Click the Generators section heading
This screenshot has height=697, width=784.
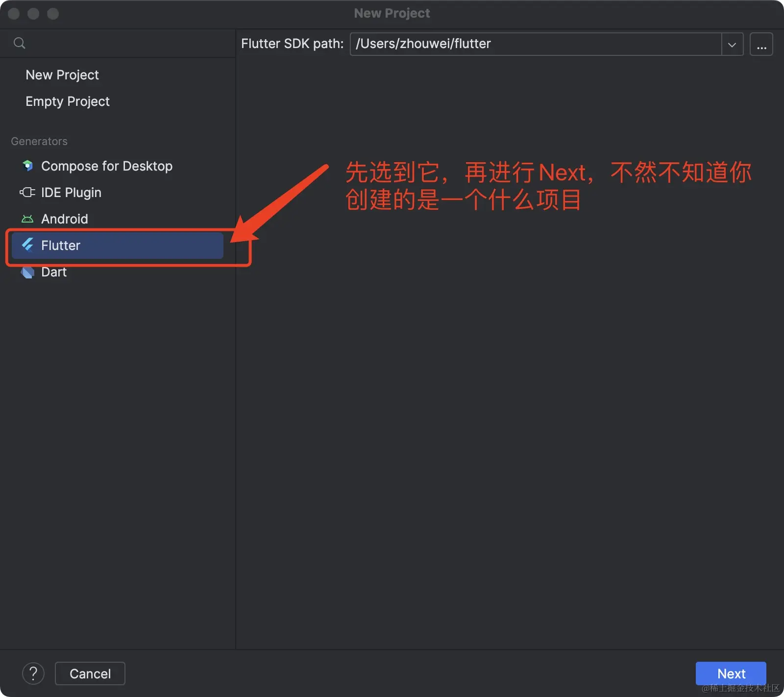coord(39,141)
